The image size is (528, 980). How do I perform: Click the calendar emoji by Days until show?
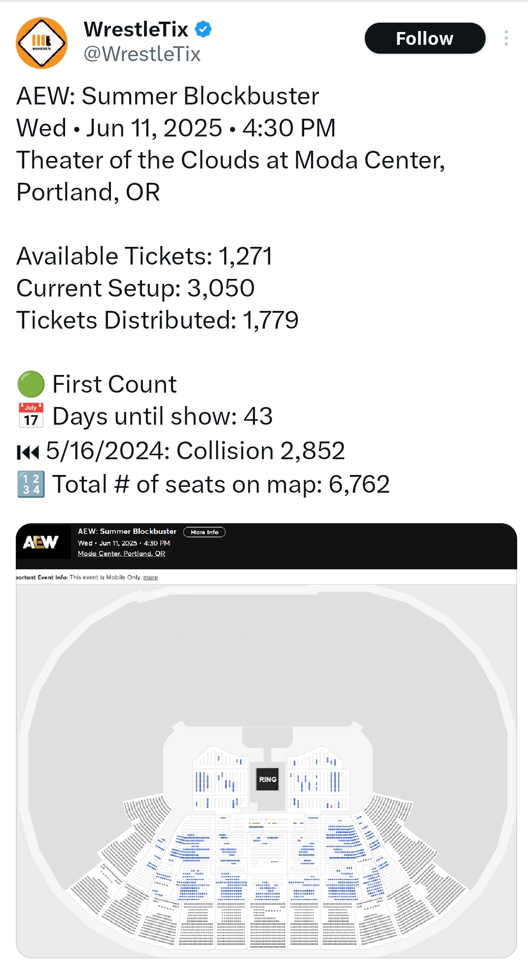coord(31,416)
